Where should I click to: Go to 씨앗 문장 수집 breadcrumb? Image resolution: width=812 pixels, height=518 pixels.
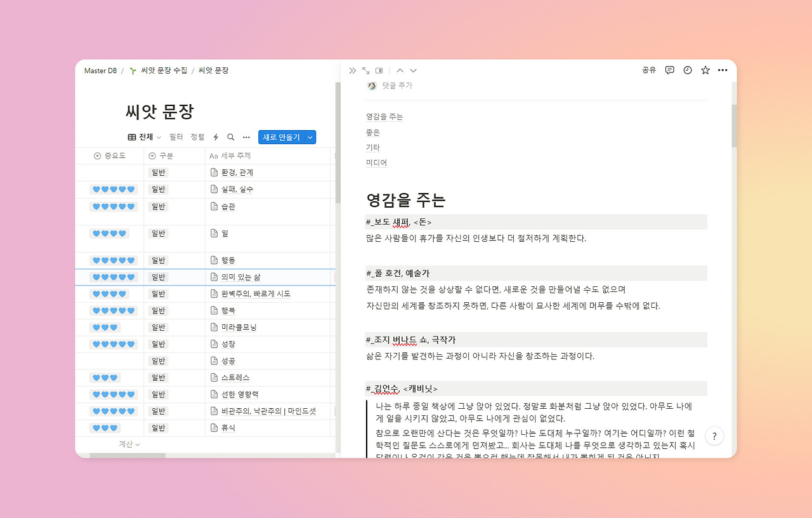click(159, 70)
